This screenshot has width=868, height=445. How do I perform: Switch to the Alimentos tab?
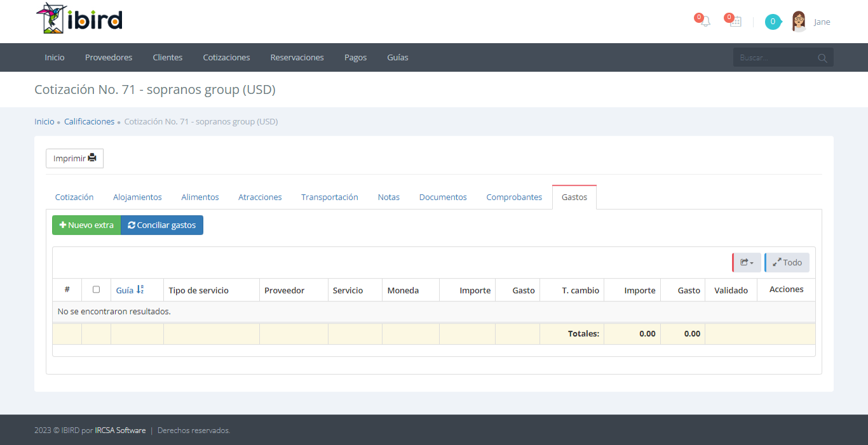tap(200, 197)
